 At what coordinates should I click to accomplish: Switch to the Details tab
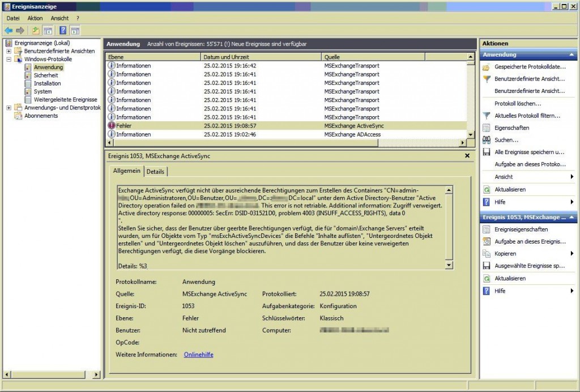[156, 171]
